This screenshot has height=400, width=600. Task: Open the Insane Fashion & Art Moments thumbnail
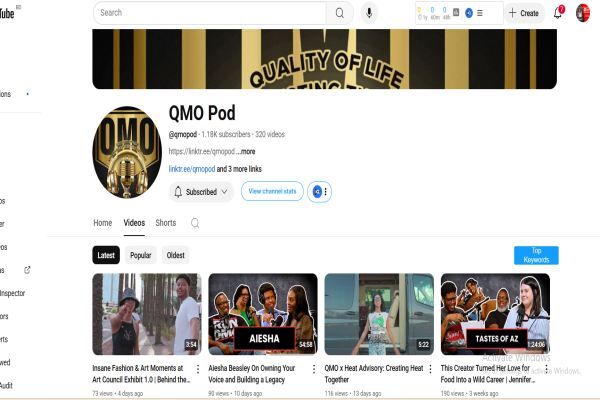pyautogui.click(x=147, y=314)
